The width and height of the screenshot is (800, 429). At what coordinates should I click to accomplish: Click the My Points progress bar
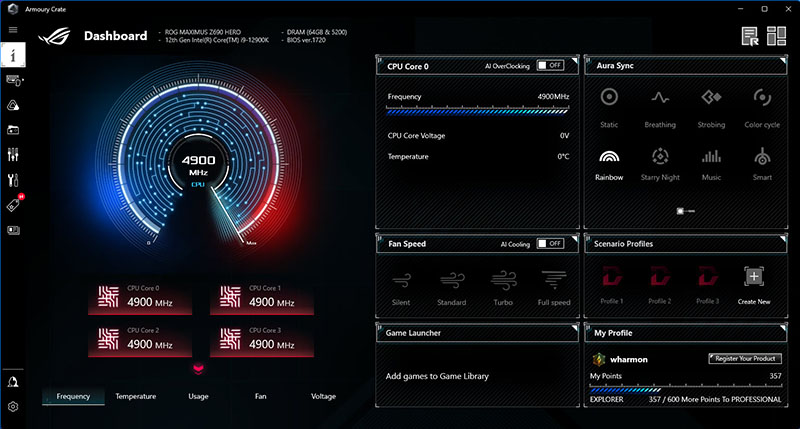pyautogui.click(x=686, y=389)
